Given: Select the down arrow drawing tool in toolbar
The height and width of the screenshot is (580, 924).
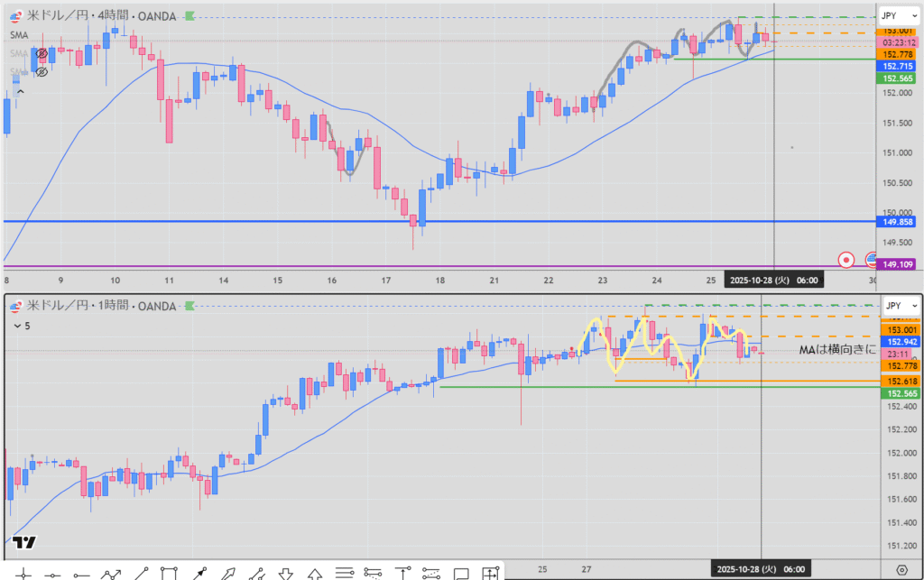Looking at the screenshot, I should pos(286,573).
